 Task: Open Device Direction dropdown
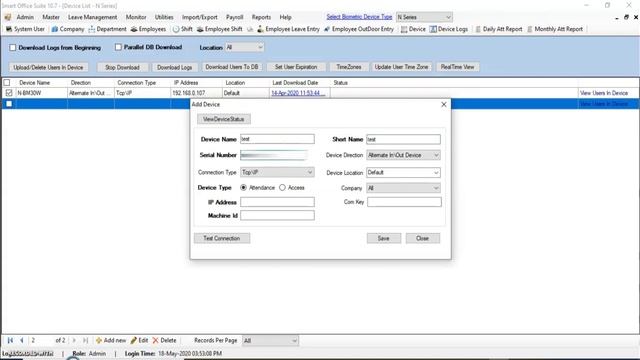[403, 155]
